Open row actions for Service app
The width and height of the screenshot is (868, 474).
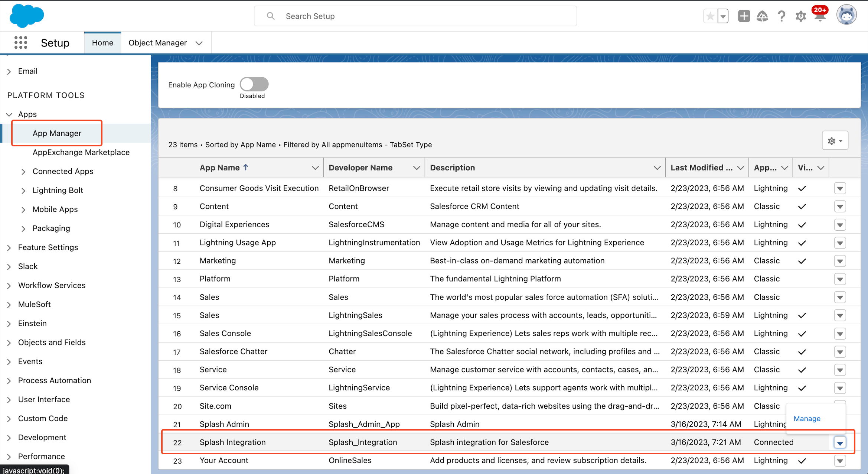pyautogui.click(x=840, y=370)
